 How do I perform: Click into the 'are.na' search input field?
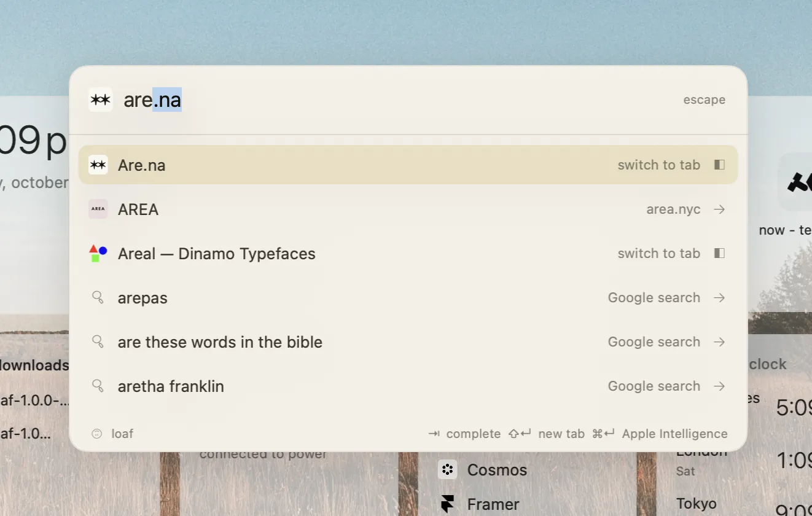coord(393,100)
